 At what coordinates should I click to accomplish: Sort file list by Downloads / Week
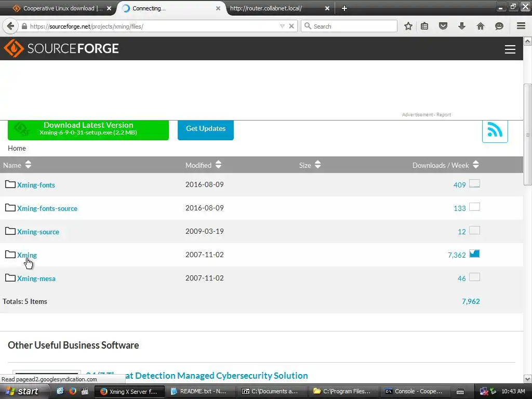[445, 165]
